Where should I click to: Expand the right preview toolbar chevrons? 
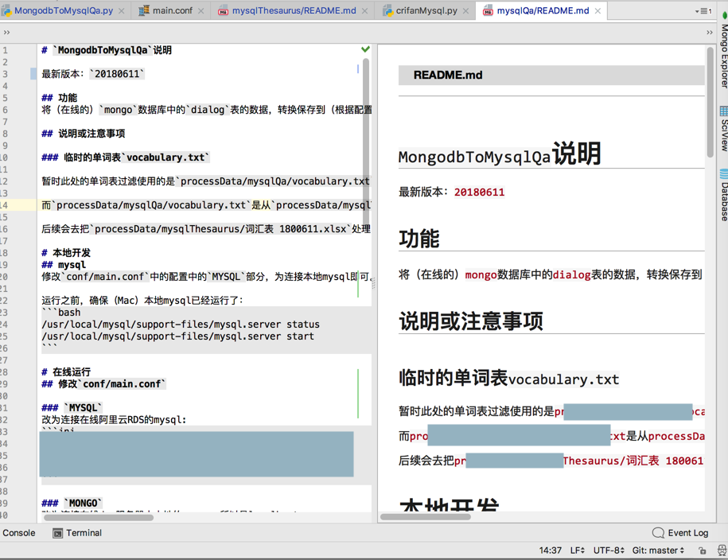pos(710,33)
